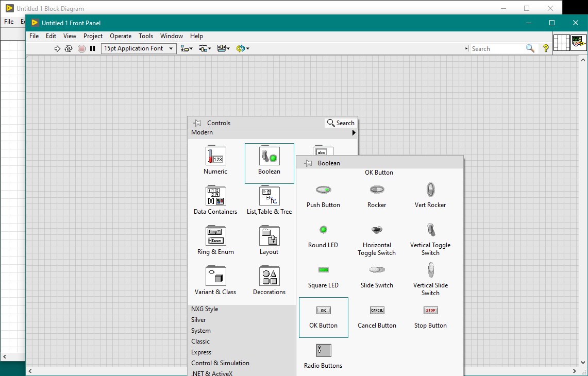Click the Pause button in toolbar
588x376 pixels.
93,48
